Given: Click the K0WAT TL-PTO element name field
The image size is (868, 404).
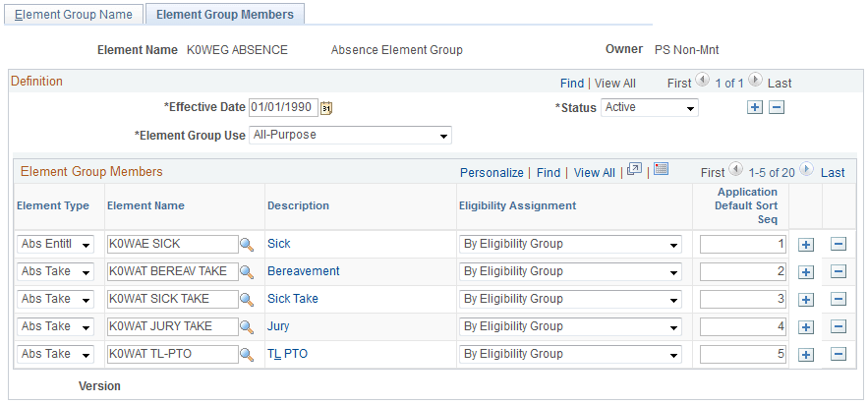Looking at the screenshot, I should pyautogui.click(x=172, y=354).
